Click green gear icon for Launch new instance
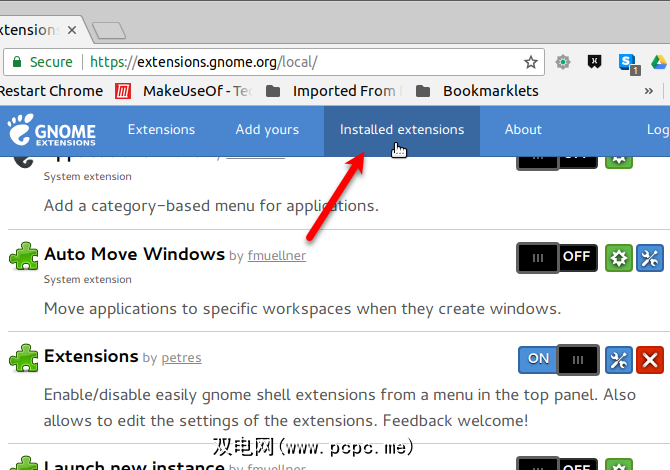The height and width of the screenshot is (470, 670). [x=619, y=464]
